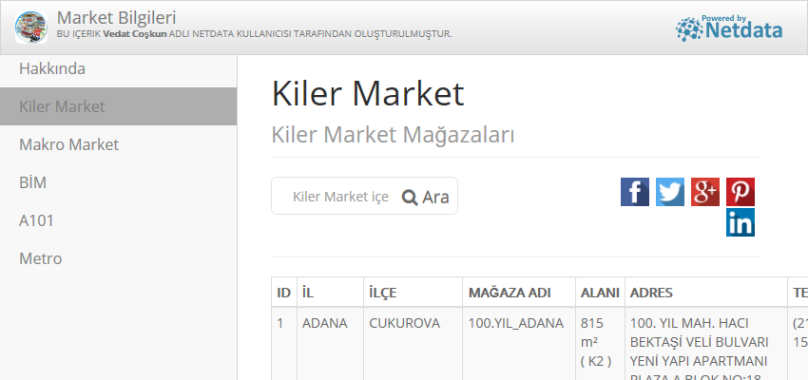This screenshot has height=380, width=808.
Task: Select the 100. YIL MAH. address cell
Action: tap(706, 343)
